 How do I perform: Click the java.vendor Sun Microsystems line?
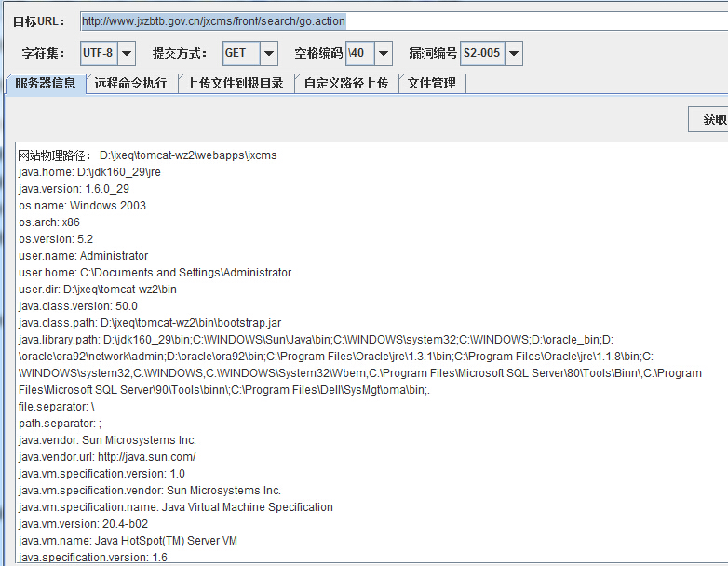[x=107, y=440]
